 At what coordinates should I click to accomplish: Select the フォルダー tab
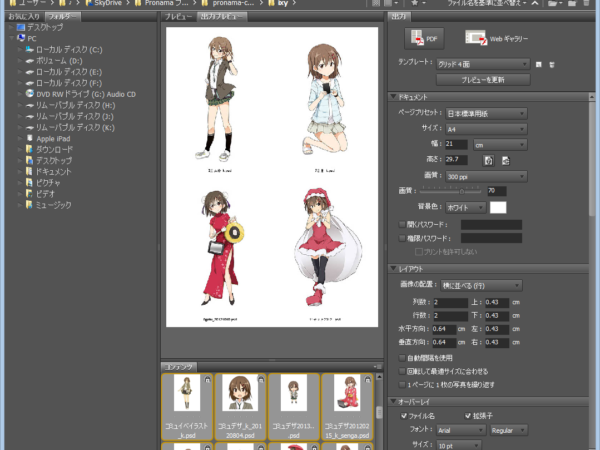pyautogui.click(x=63, y=16)
